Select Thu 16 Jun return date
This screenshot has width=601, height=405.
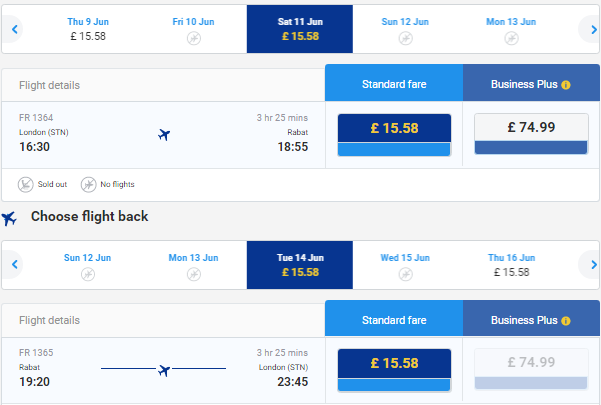click(511, 265)
